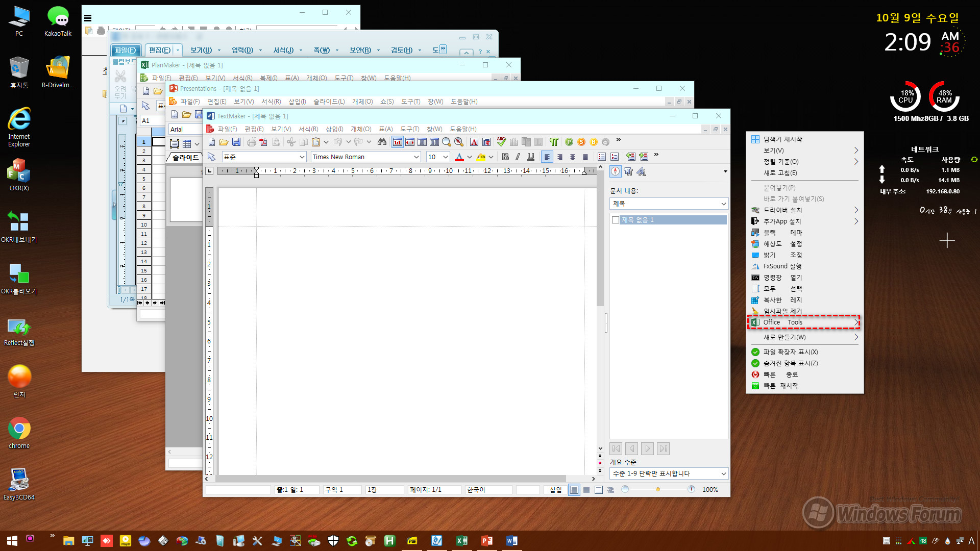Click the Show formatting marks pilcrow icon

554,142
